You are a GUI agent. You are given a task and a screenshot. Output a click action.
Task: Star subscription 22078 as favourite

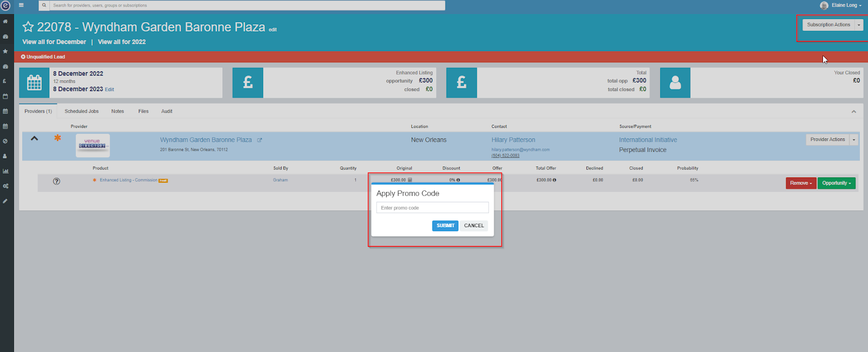click(28, 27)
